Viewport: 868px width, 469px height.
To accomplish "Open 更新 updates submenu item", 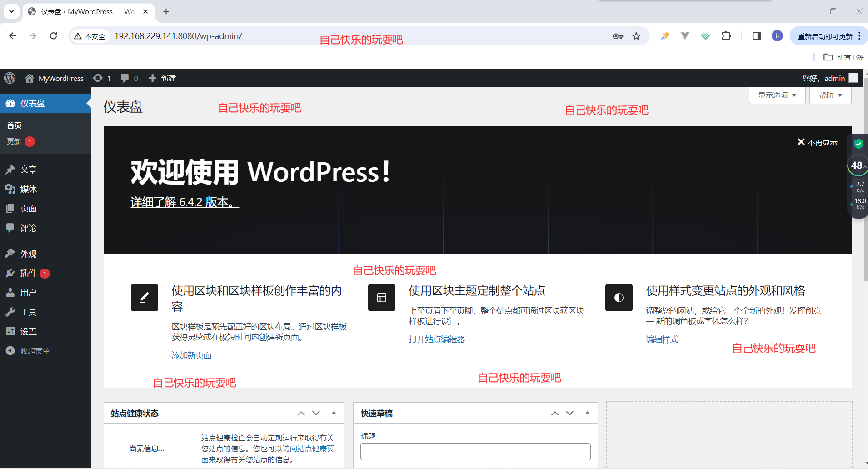I will [20, 142].
